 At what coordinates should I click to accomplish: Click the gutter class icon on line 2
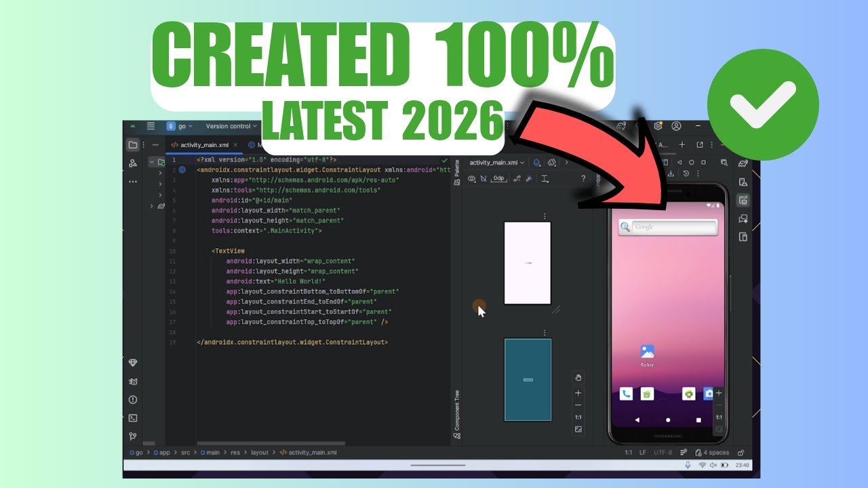[182, 169]
